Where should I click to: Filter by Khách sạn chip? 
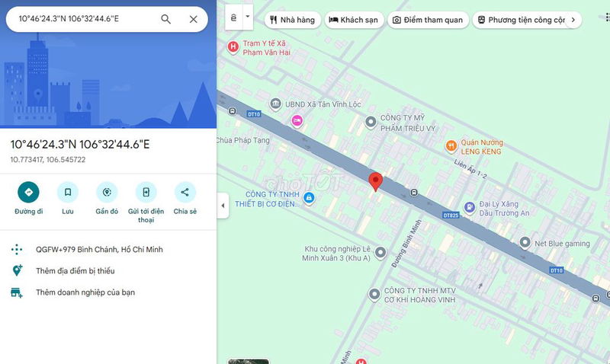[354, 20]
